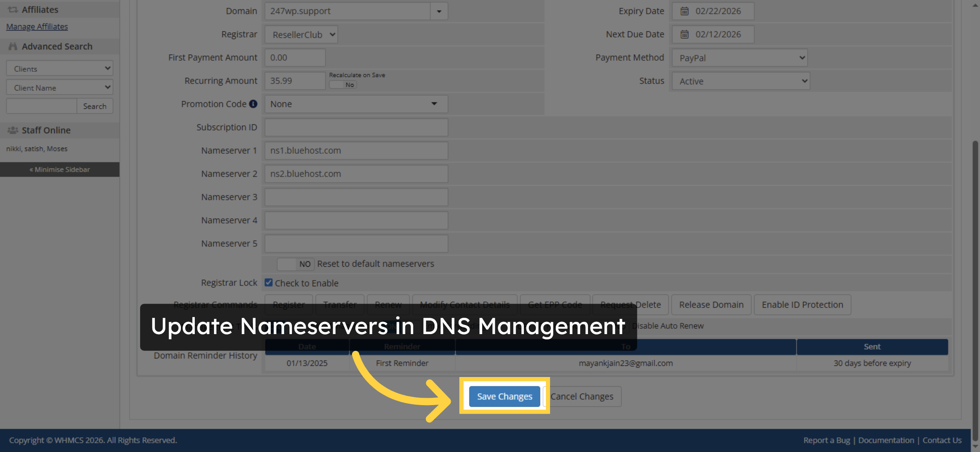The height and width of the screenshot is (452, 980).
Task: Enable the Reset to default nameservers toggle
Action: (x=295, y=264)
